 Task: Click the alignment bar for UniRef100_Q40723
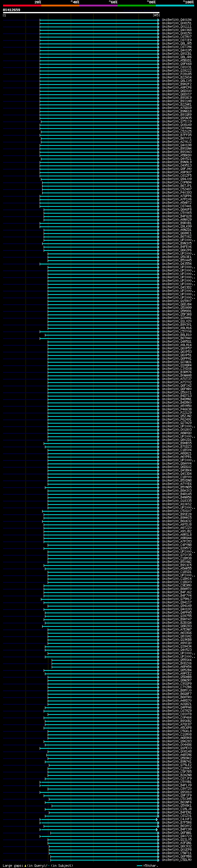(99, 836)
